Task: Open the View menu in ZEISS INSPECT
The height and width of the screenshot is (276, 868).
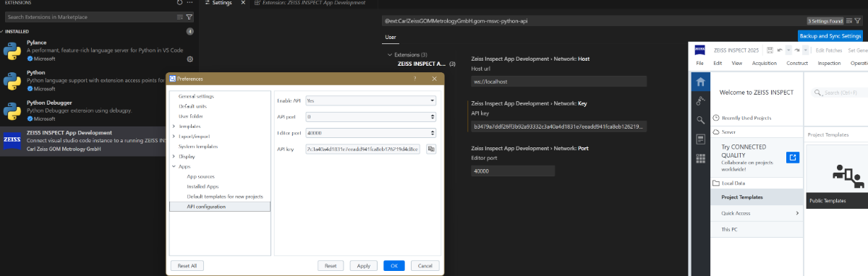Action: (737, 63)
